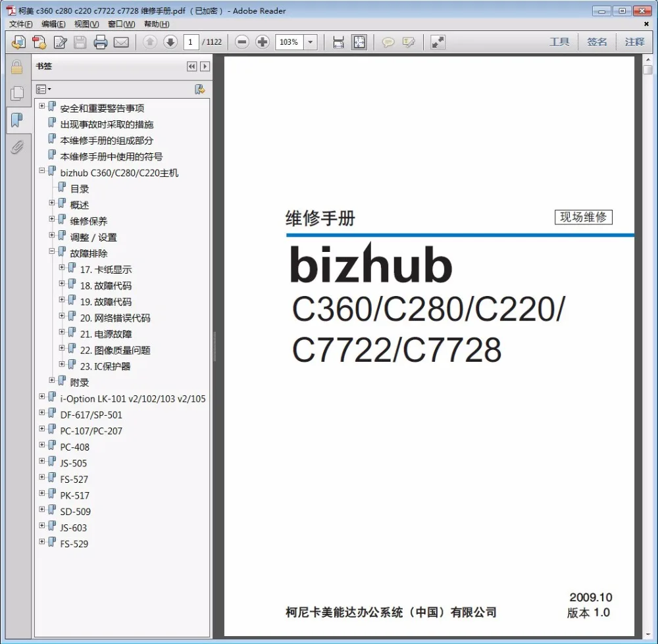Select the PK-517 bookmark
658x644 pixels.
pyautogui.click(x=75, y=496)
